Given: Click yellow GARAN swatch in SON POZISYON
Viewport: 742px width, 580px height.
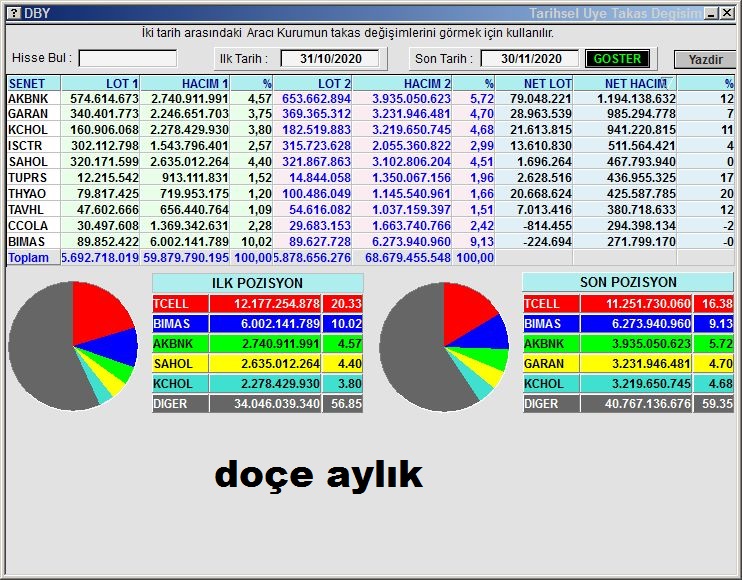Looking at the screenshot, I should click(551, 364).
